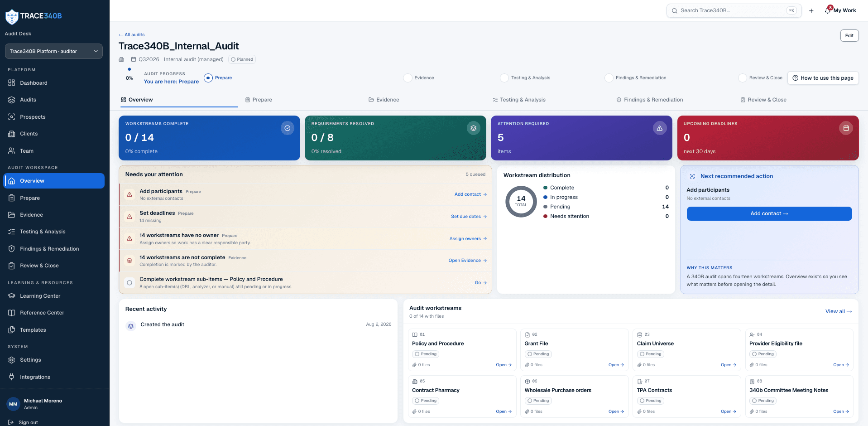Select Testing & Analysis progress step

525,78
